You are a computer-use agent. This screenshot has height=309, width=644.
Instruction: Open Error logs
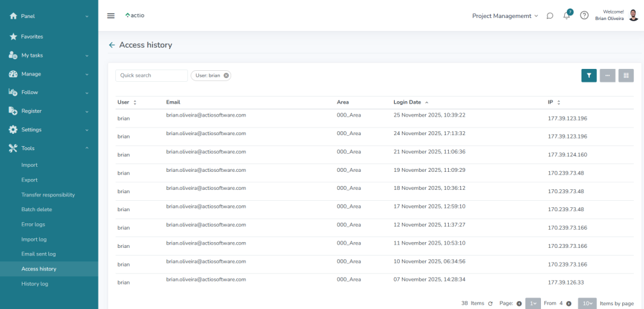coord(33,225)
